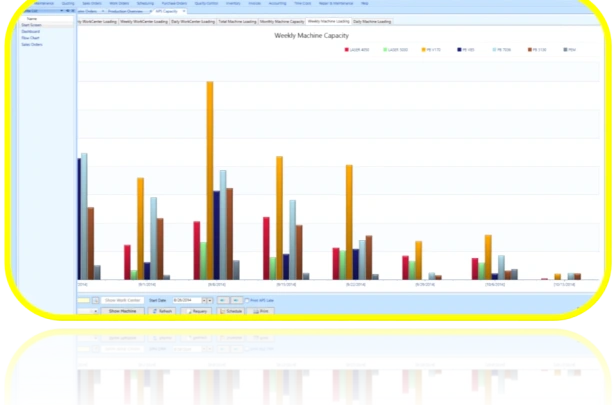Click the lookup icon beside Show Work Center
This screenshot has height=405, width=616.
tap(95, 301)
